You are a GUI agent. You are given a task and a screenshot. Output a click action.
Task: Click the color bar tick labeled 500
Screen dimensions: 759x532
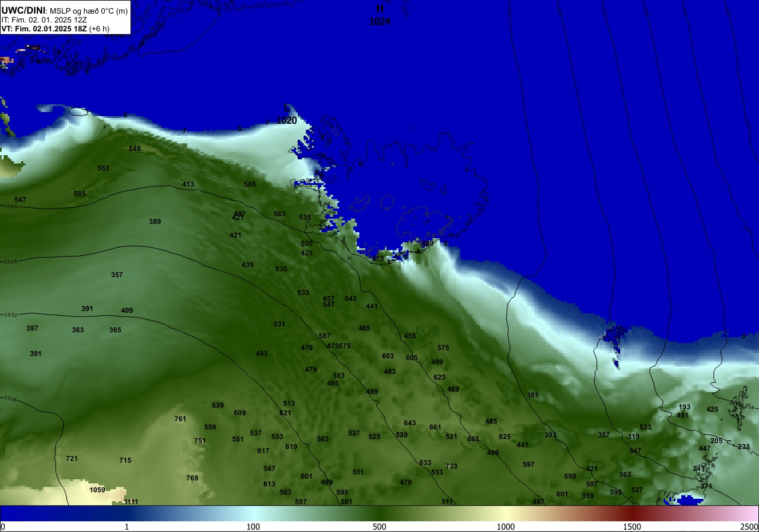coord(379,527)
